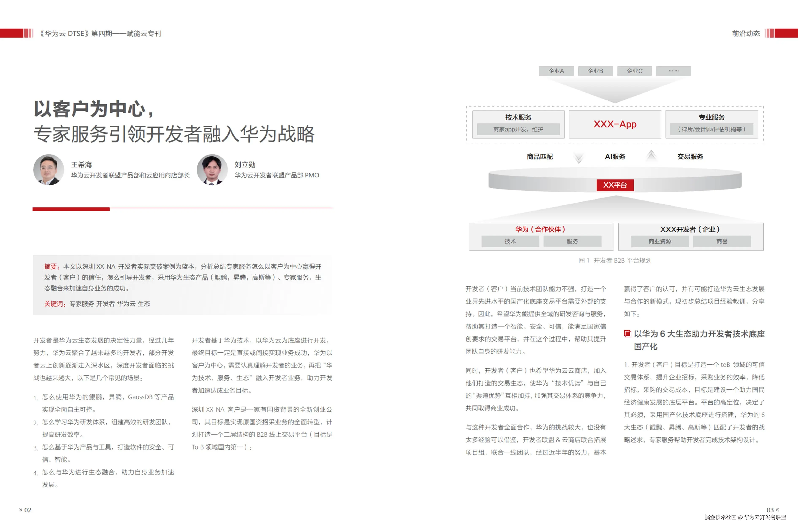Click the XXX-App box in diagram
The image size is (798, 532).
[615, 124]
